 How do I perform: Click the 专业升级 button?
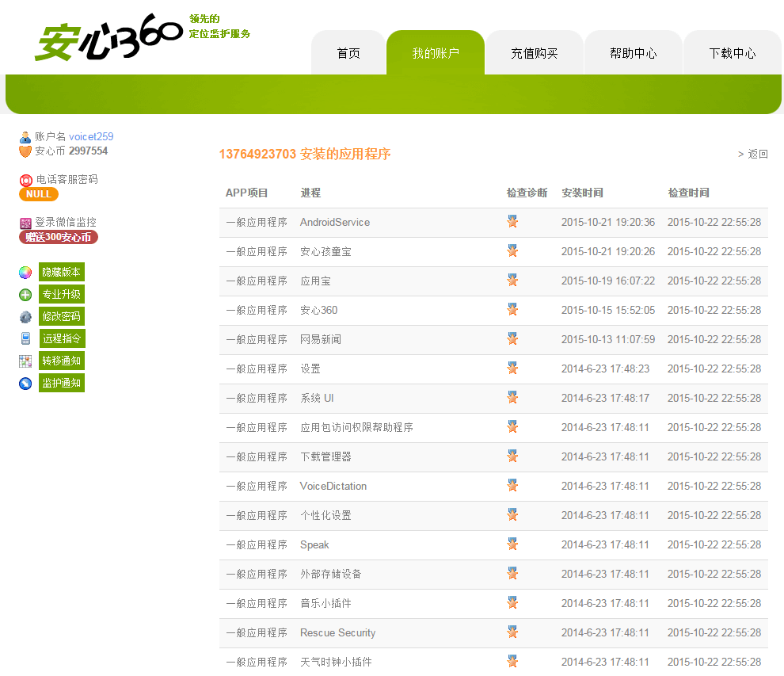pos(62,294)
